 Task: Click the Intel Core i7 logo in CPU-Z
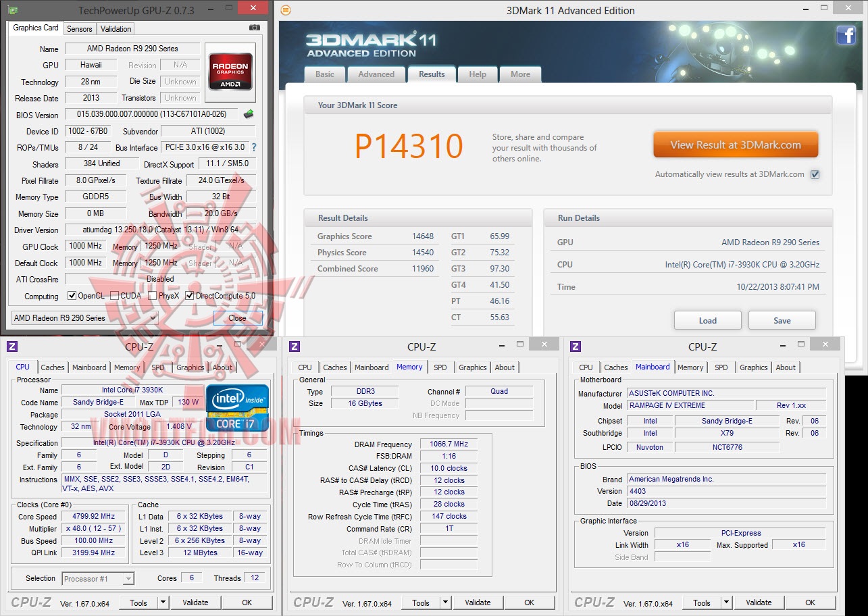coord(237,407)
